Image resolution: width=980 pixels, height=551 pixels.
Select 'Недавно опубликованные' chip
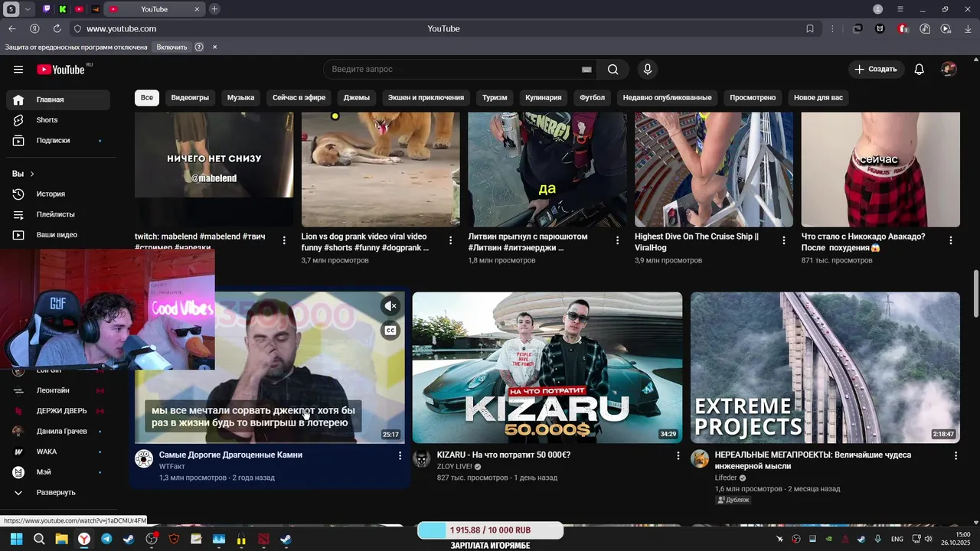coord(667,98)
